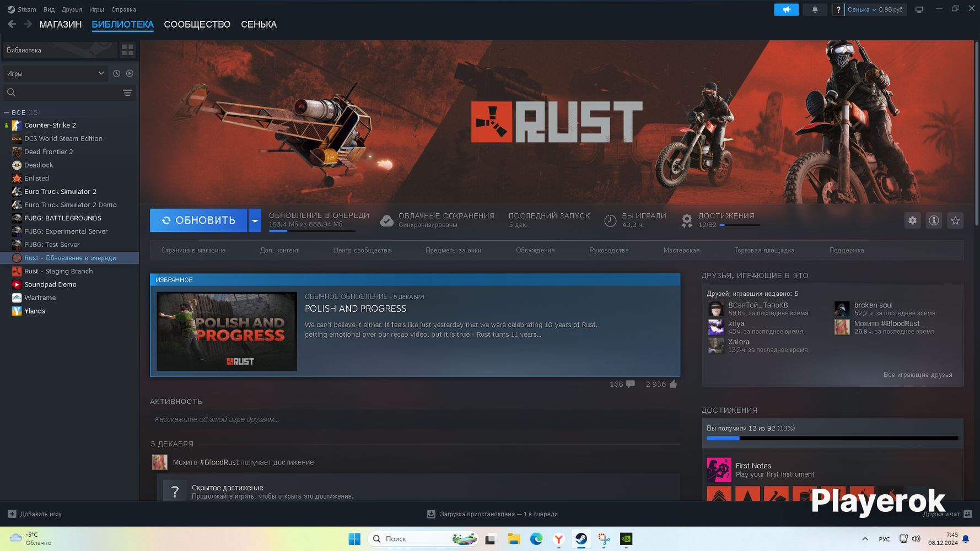Click the question mark help icon
The width and height of the screenshot is (980, 551).
pos(838,9)
